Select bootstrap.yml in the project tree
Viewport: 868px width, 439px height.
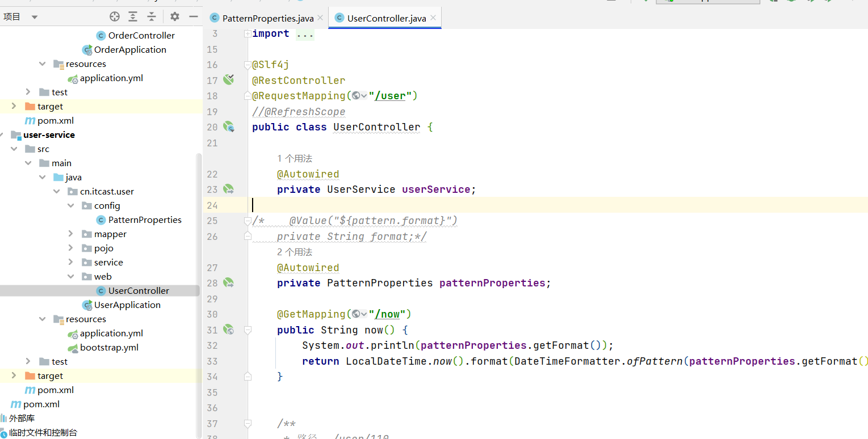[109, 347]
